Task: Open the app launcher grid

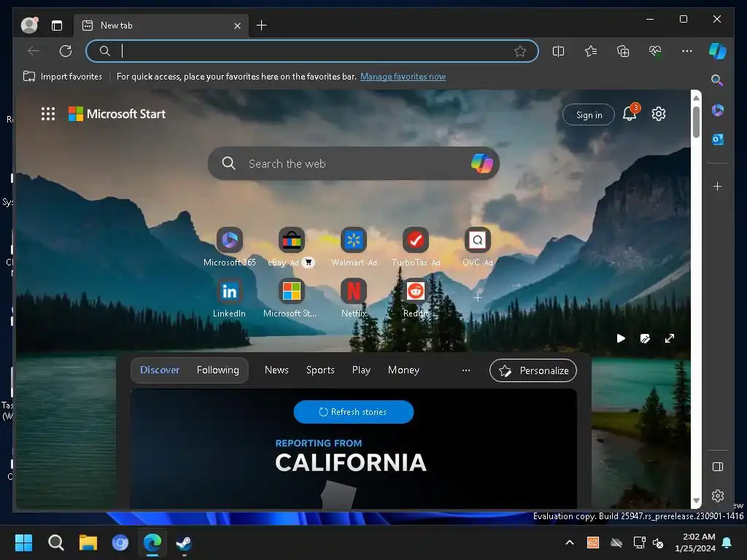Action: coord(48,114)
